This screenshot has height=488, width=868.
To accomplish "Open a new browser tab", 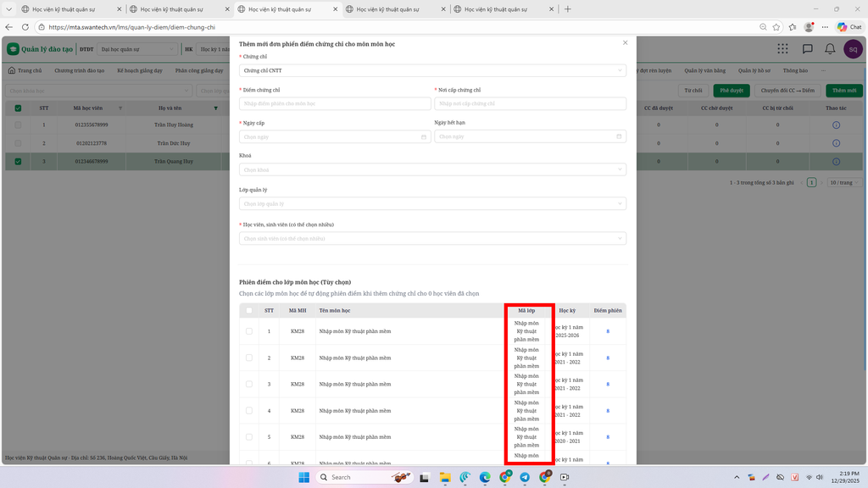I will pos(567,8).
